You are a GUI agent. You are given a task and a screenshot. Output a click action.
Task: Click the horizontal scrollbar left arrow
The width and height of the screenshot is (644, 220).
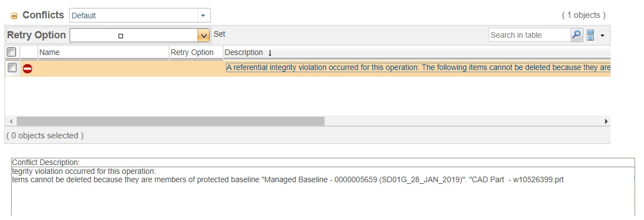click(x=11, y=121)
